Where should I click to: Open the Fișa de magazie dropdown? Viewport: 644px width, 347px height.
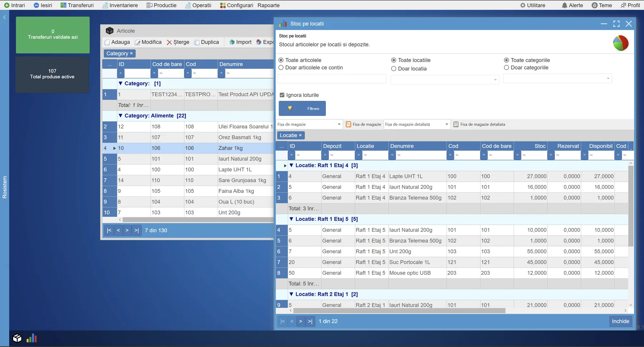pyautogui.click(x=339, y=124)
